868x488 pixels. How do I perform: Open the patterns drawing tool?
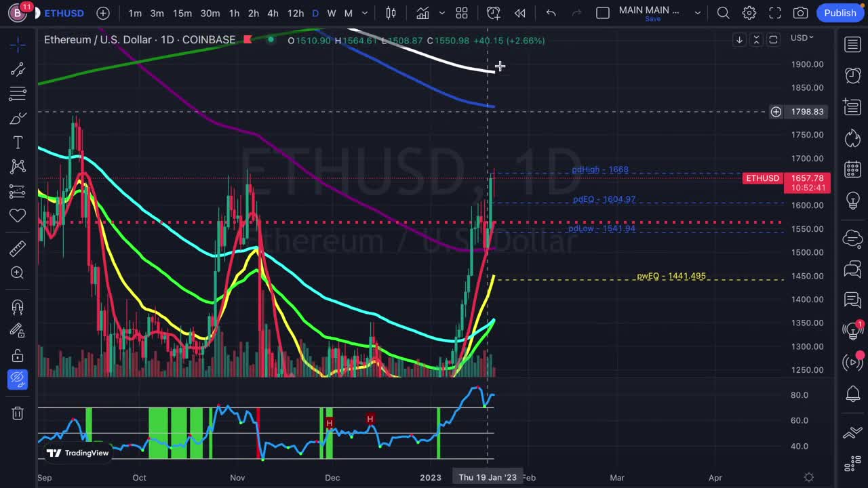[x=18, y=167]
